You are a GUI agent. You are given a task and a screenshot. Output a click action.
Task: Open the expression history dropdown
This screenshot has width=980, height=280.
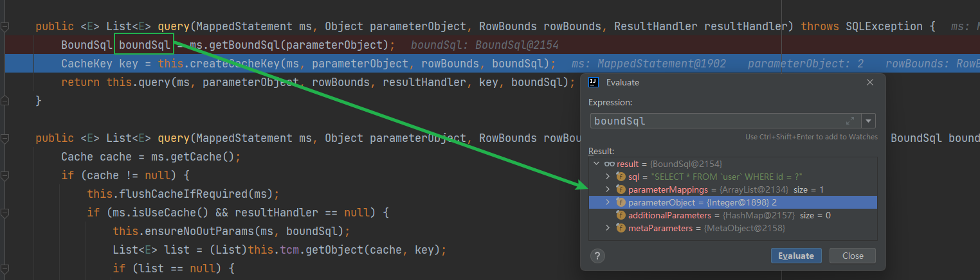click(869, 121)
